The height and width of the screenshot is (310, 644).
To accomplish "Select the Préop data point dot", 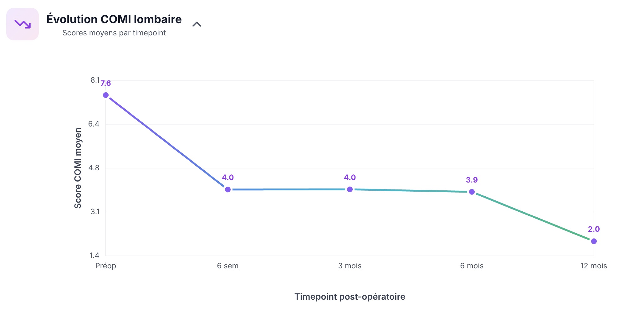I will (x=106, y=95).
